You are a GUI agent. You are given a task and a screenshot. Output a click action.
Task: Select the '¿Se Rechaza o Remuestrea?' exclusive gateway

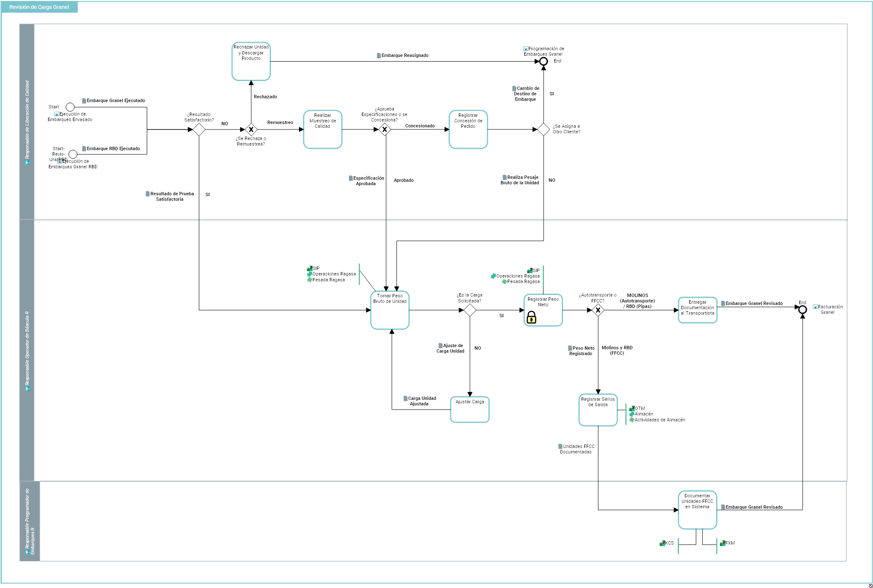pyautogui.click(x=251, y=129)
